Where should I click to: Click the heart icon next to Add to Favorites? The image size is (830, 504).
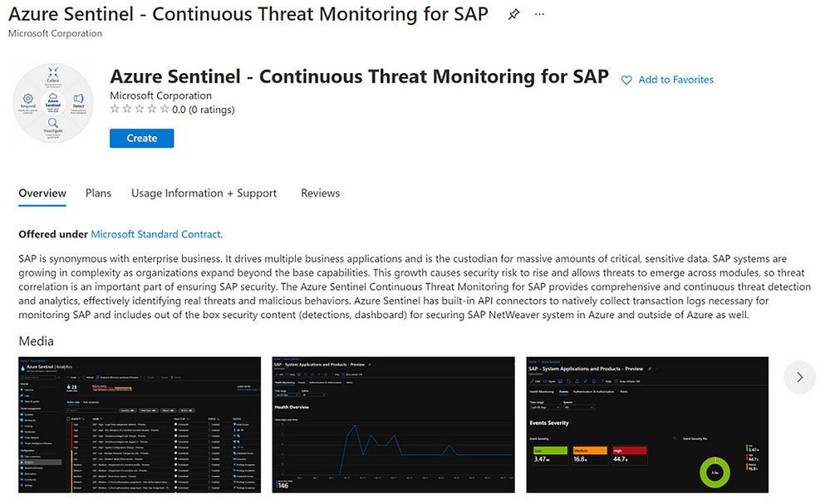click(x=626, y=80)
